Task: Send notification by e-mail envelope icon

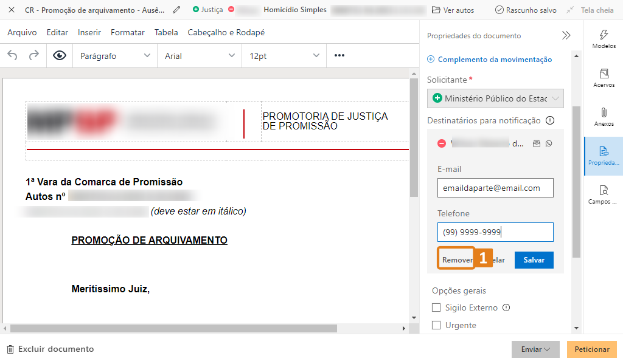Action: coord(536,143)
